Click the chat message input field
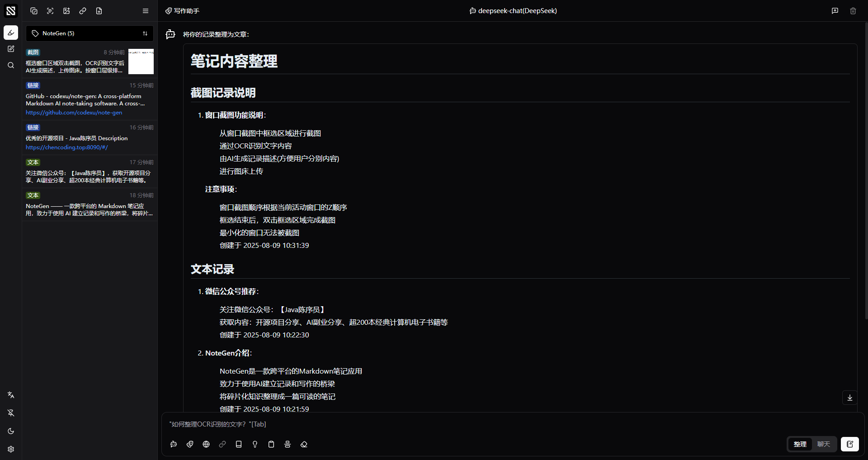Screen dimensions: 868x460 (x=452, y=424)
